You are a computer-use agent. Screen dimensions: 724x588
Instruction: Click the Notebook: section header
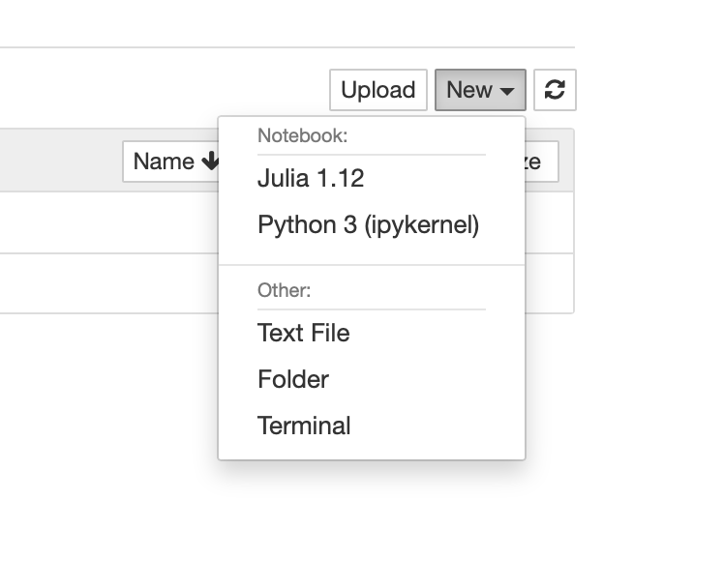[x=302, y=135]
